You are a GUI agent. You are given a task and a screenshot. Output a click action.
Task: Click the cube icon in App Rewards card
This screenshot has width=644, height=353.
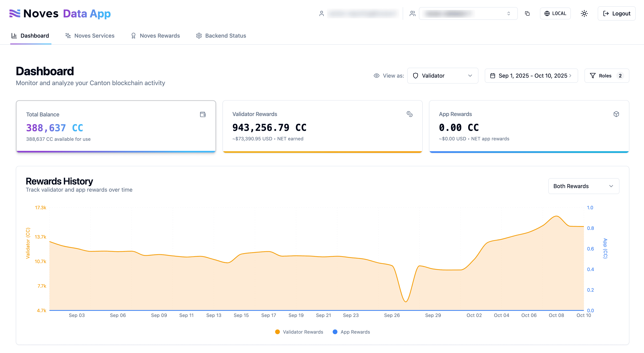(x=616, y=114)
